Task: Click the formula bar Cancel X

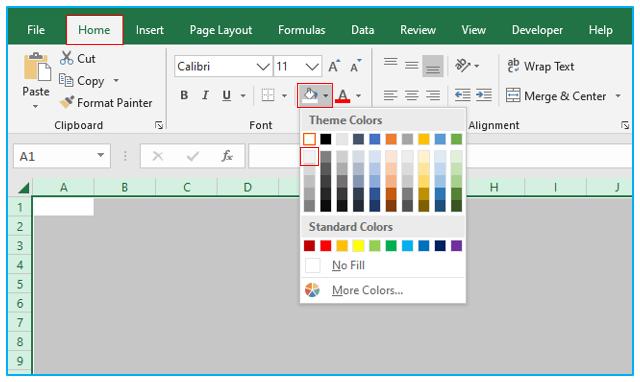Action: 158,156
